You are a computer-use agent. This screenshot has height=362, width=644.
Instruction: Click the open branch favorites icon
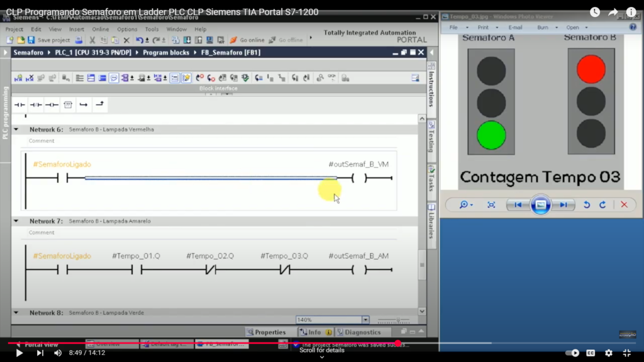[84, 105]
